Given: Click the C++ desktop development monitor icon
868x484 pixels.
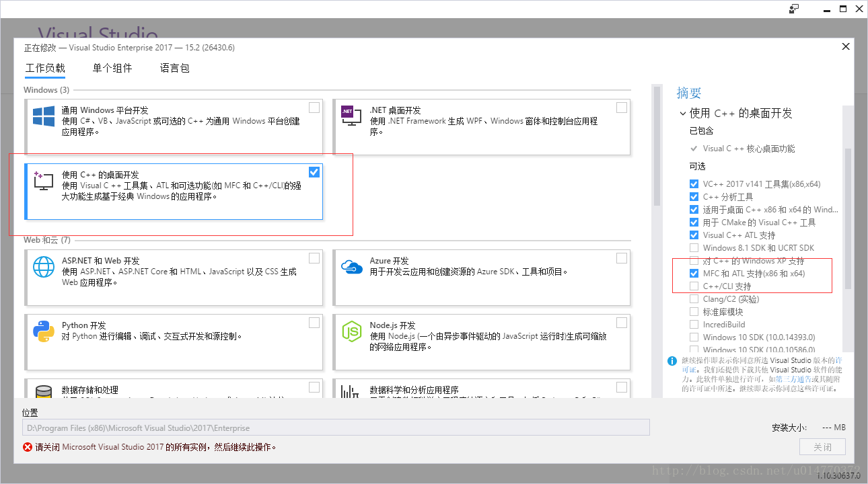Looking at the screenshot, I should (44, 181).
